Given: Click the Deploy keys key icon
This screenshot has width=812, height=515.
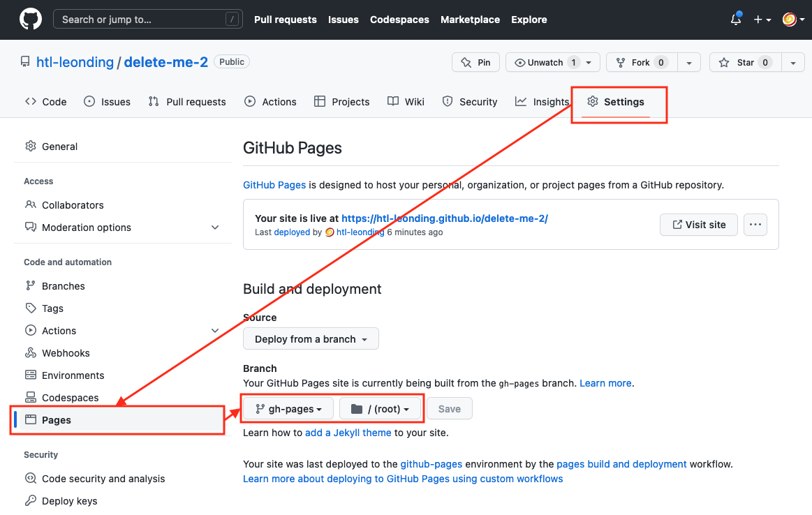Looking at the screenshot, I should [x=31, y=500].
